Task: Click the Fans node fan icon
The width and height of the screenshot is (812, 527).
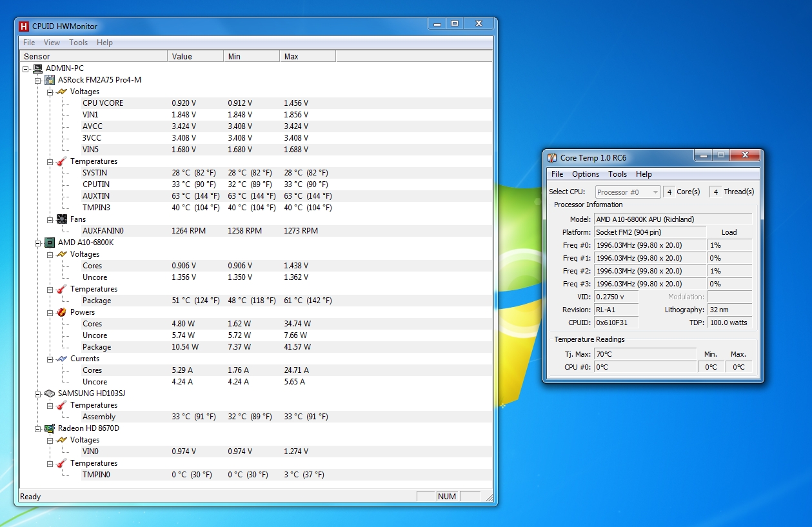Action: coord(62,219)
